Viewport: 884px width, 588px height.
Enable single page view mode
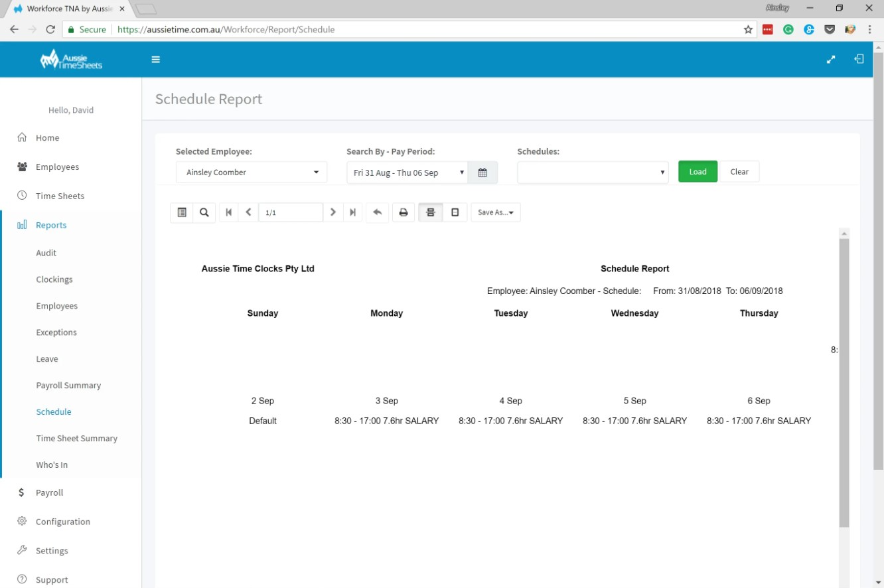pos(455,212)
